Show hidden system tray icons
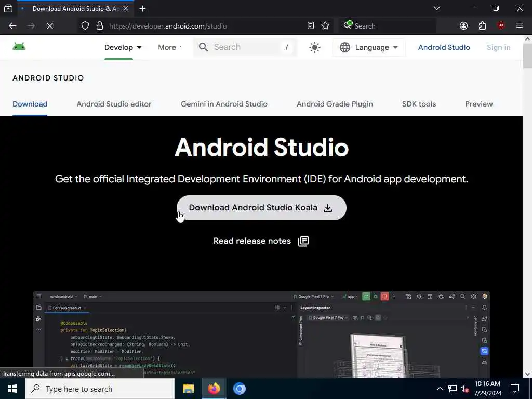Viewport: 532px width, 399px height. (x=440, y=389)
